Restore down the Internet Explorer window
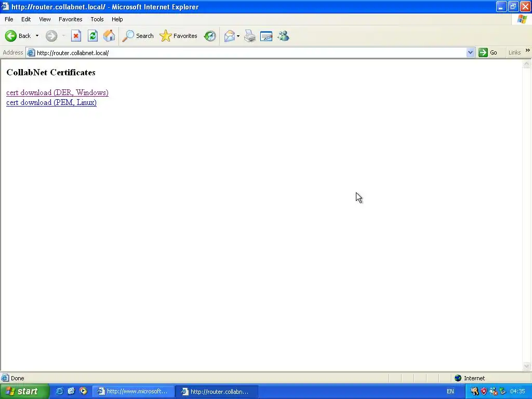 (513, 6)
